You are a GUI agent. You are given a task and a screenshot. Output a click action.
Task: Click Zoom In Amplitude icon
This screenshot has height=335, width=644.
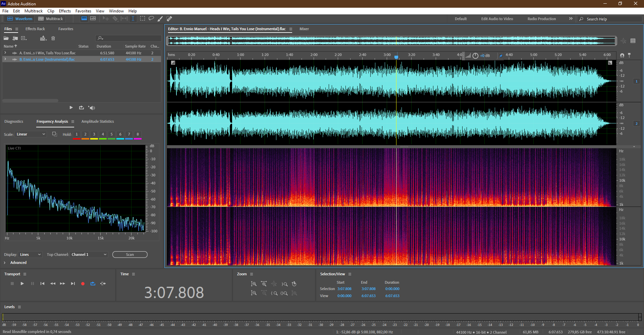pos(254,284)
